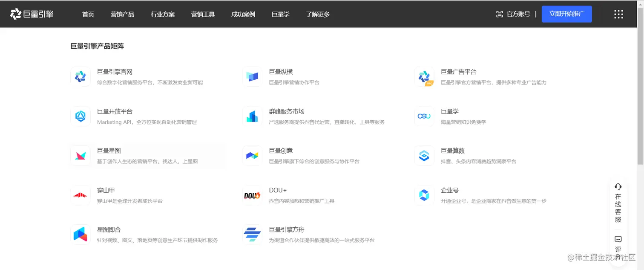Open the 星图即合 title link

click(x=109, y=229)
